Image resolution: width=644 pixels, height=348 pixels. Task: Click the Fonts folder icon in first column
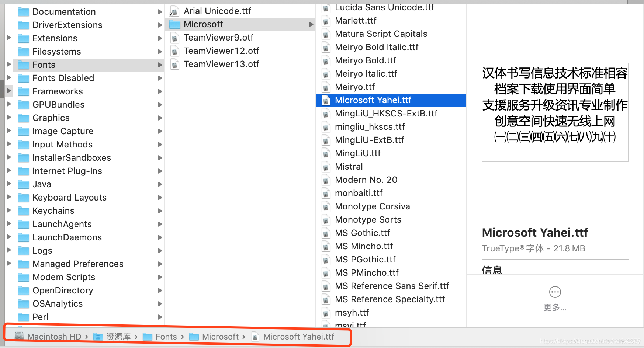tap(24, 65)
